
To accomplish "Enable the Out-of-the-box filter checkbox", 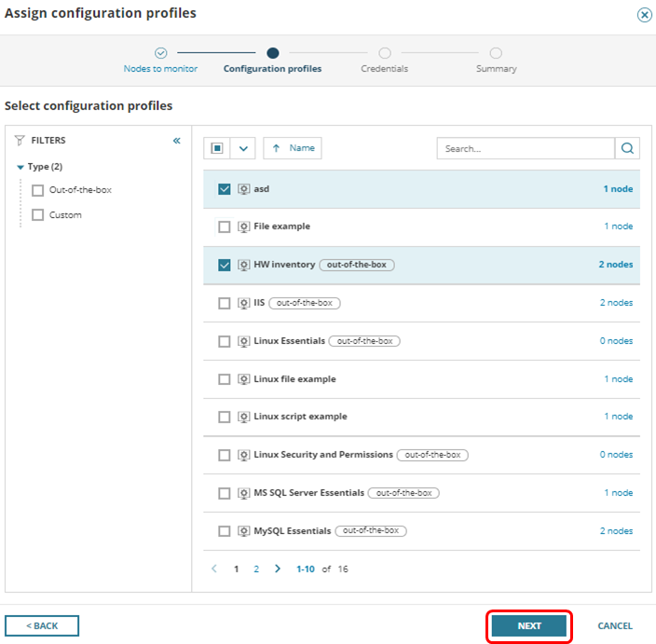I will pyautogui.click(x=38, y=190).
